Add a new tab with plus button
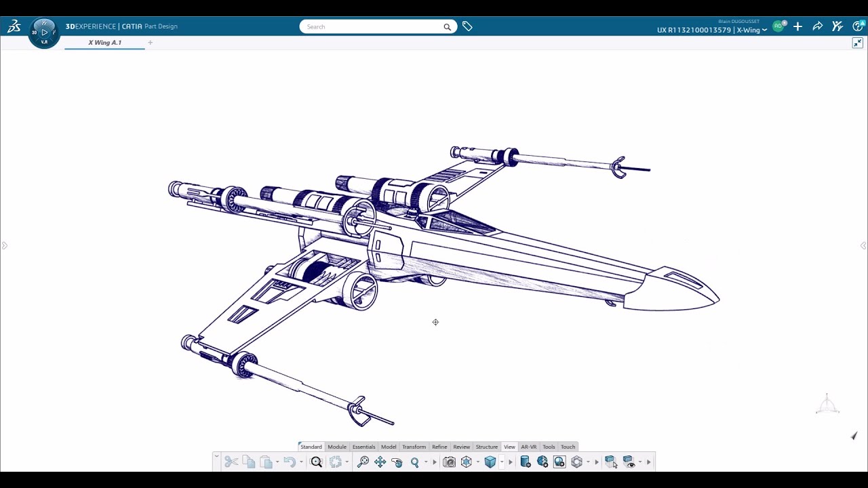The image size is (868, 488). click(x=151, y=43)
